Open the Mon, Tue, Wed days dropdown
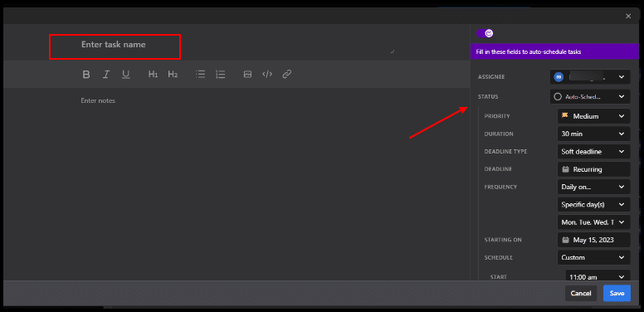This screenshot has height=312, width=644. [593, 222]
